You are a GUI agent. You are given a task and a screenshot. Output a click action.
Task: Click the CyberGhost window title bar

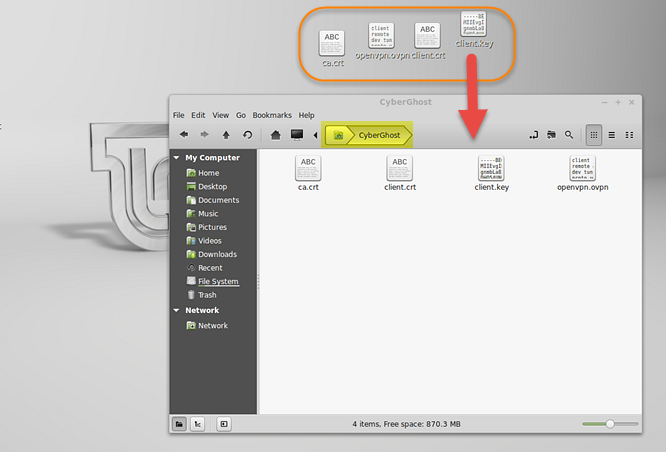tap(406, 102)
